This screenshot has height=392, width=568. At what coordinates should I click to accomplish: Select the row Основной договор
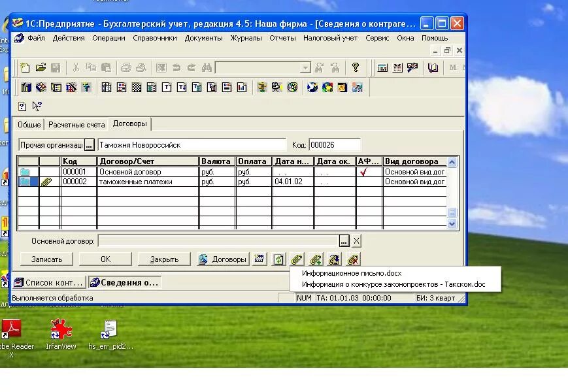pos(232,172)
